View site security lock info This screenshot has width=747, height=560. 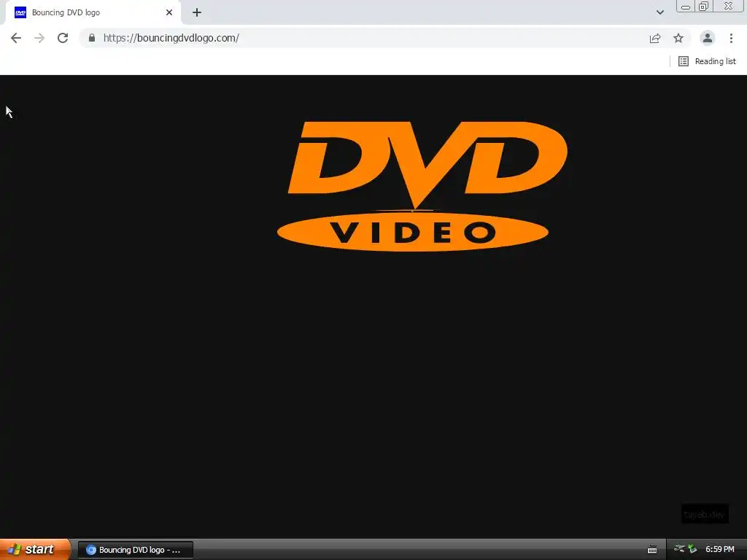point(92,38)
